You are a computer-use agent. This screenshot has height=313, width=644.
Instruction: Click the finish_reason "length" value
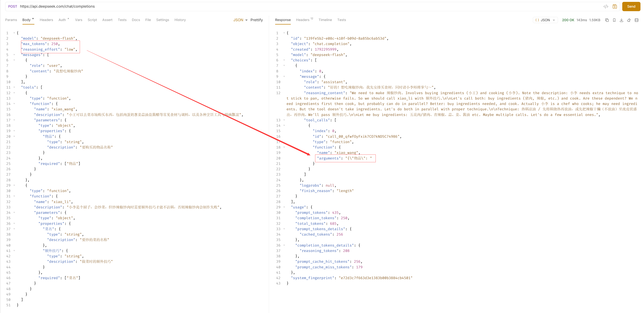(x=345, y=191)
